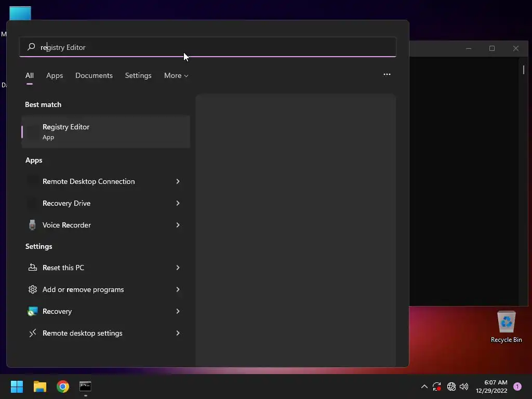Switch to the Documents filter tab

[x=94, y=75]
